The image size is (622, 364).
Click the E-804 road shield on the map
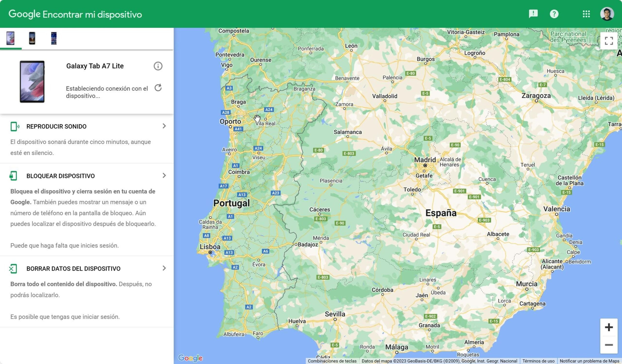pos(505,79)
